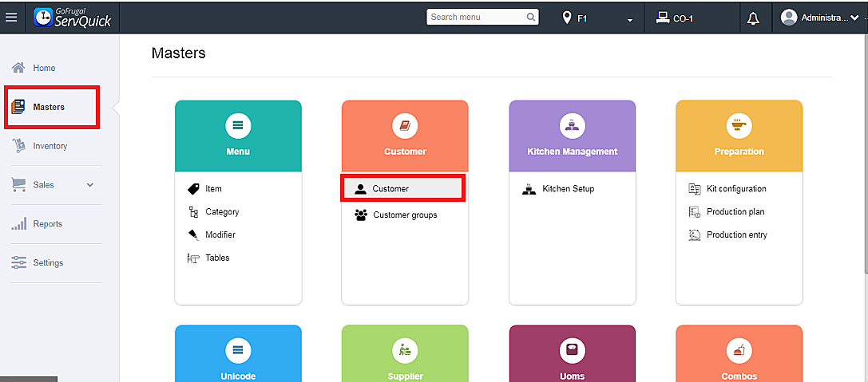Click the Preparation card pan icon
The height and width of the screenshot is (382, 868).
click(739, 126)
